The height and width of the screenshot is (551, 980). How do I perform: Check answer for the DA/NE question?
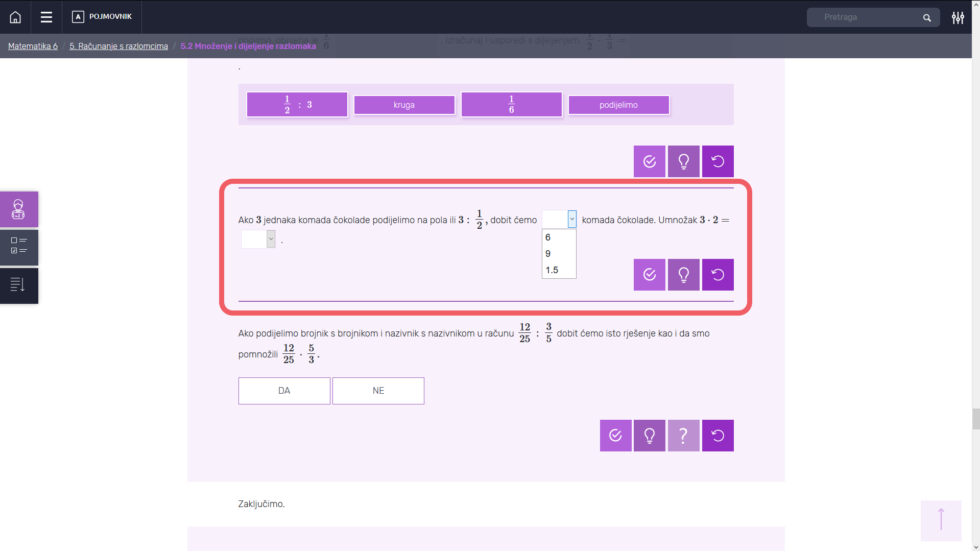point(615,436)
